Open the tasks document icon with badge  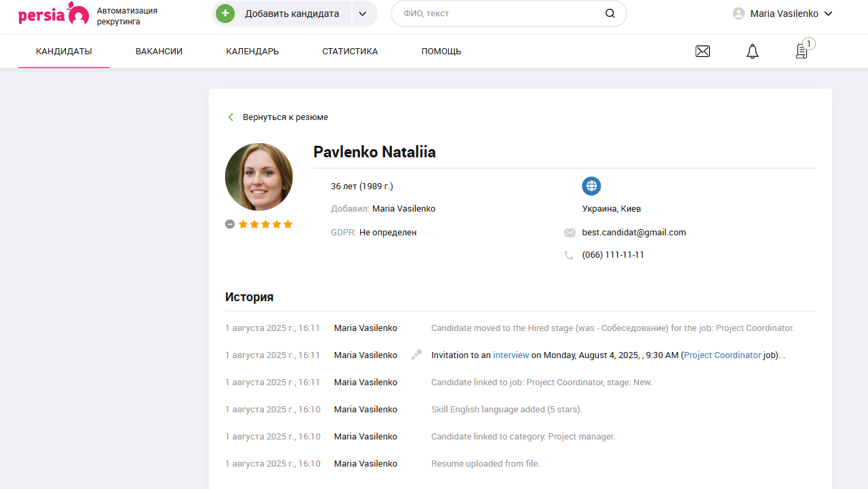pos(802,51)
